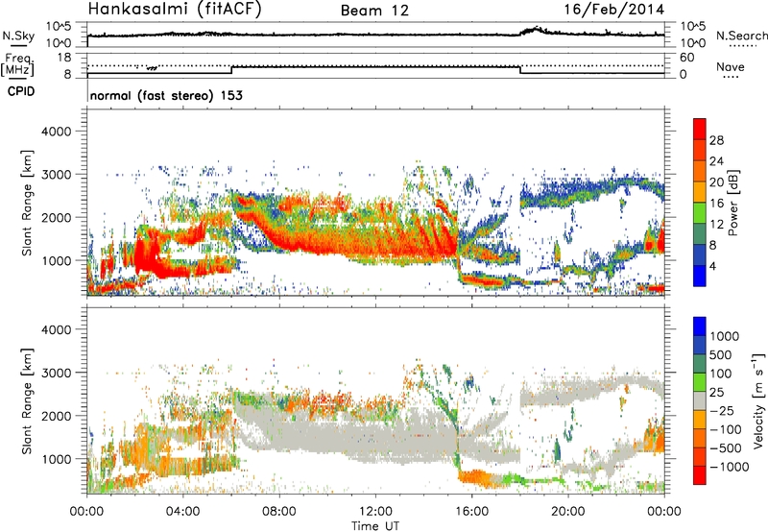Click Slant Range label of velocity panel
The image size is (768, 532).
[27, 400]
